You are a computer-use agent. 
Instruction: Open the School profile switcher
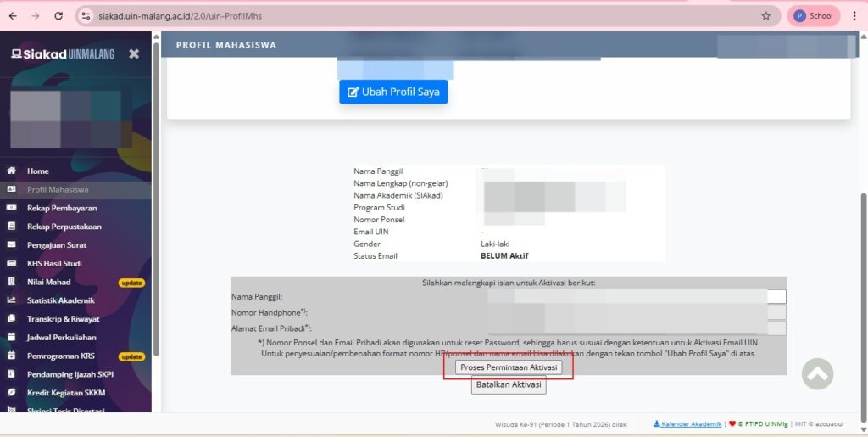[x=813, y=15]
